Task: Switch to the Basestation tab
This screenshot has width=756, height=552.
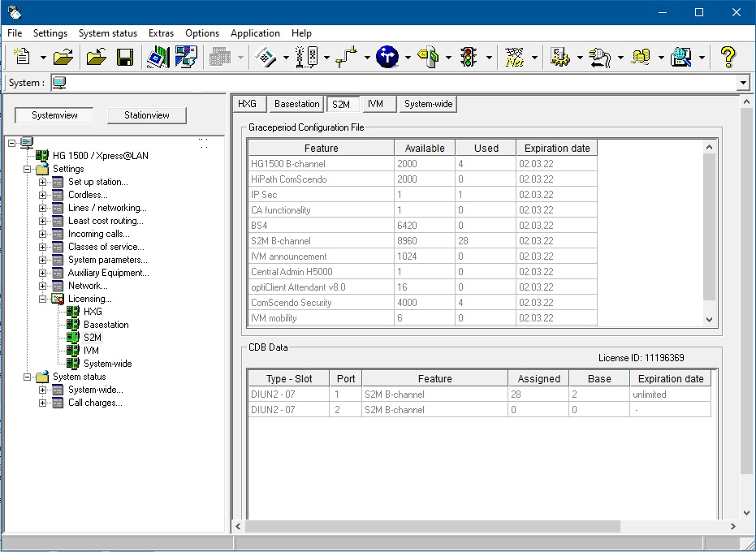Action: tap(296, 104)
